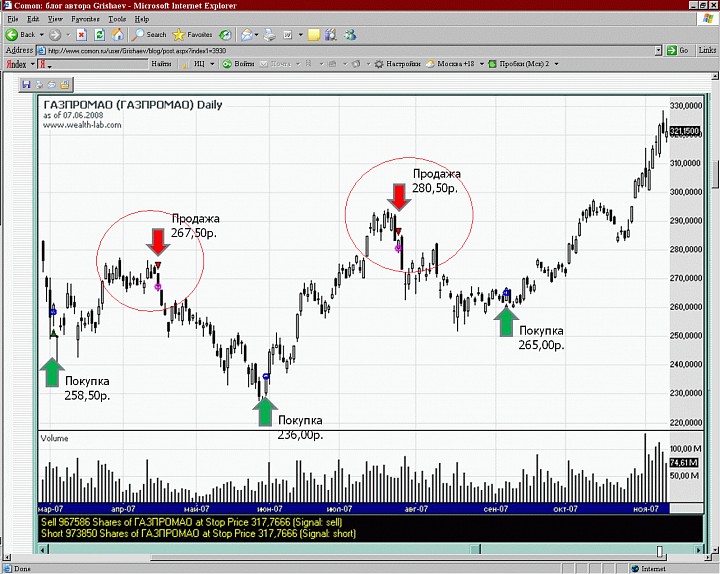Click the green Back arrow button
This screenshot has width=720, height=574.
pos(11,35)
